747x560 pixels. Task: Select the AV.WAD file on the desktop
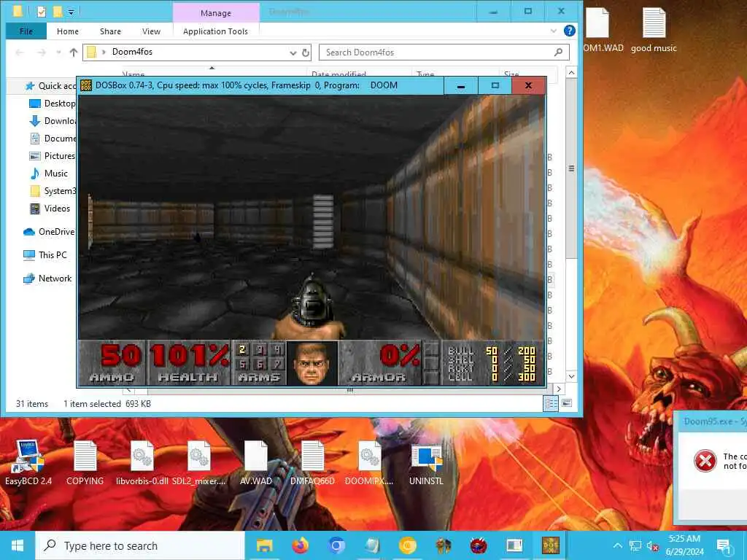(x=256, y=462)
